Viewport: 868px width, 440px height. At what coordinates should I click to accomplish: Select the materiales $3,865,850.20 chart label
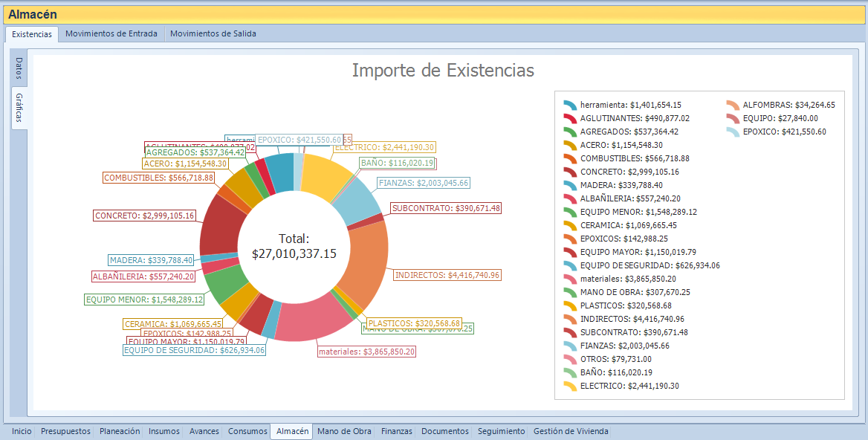coord(366,352)
